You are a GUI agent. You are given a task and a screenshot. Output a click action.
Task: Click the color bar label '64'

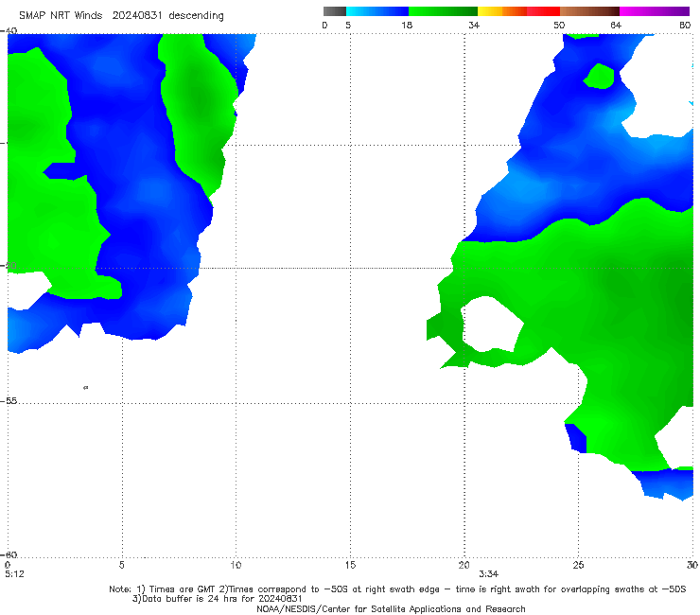point(616,25)
